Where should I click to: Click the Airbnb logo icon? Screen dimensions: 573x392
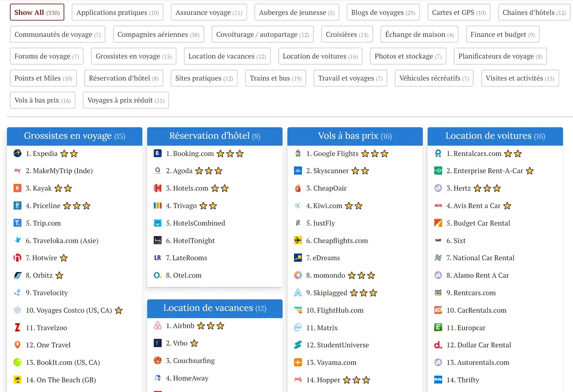158,326
